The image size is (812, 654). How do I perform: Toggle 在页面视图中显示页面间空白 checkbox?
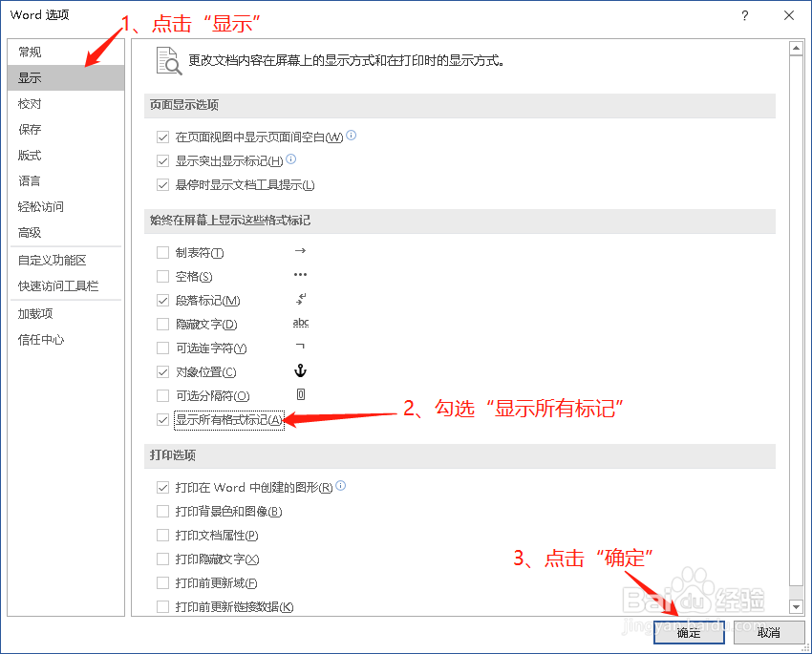(162, 137)
